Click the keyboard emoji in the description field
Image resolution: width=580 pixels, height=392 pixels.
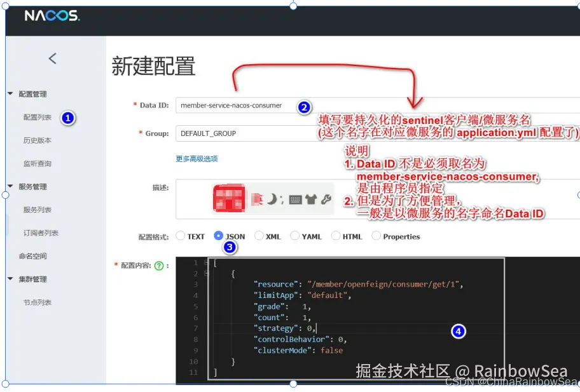click(296, 200)
